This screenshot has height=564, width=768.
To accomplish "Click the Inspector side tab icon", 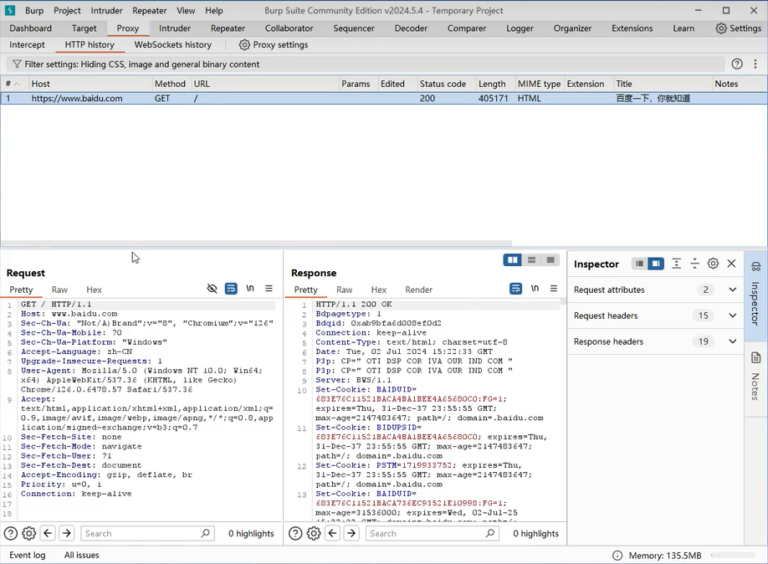I will tap(756, 267).
